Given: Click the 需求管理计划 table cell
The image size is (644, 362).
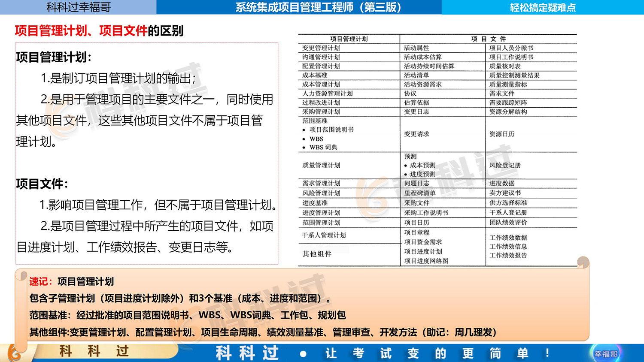Looking at the screenshot, I should coord(321,183).
